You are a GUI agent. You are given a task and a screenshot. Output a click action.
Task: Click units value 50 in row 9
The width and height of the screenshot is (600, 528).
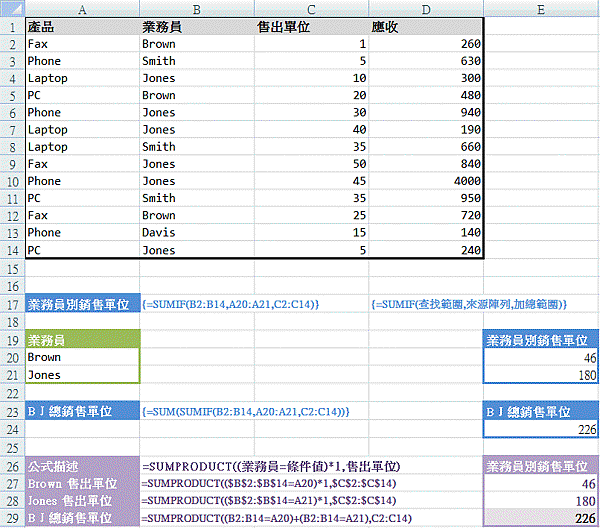(x=311, y=164)
